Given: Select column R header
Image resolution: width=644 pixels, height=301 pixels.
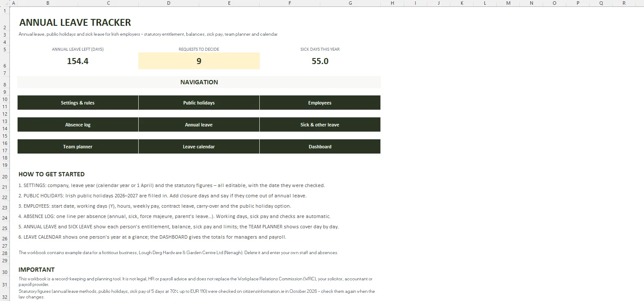Looking at the screenshot, I should click(x=624, y=3).
